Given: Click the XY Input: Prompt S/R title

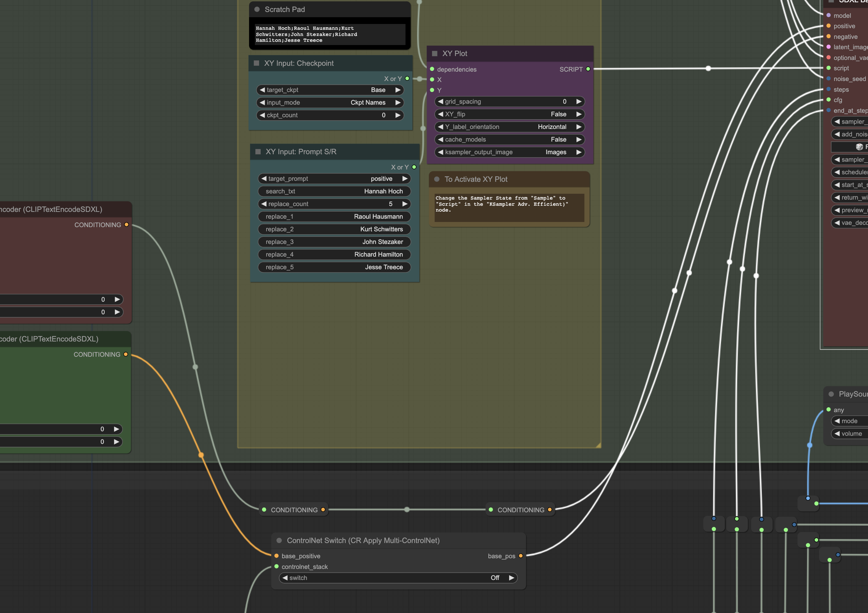Looking at the screenshot, I should tap(301, 152).
